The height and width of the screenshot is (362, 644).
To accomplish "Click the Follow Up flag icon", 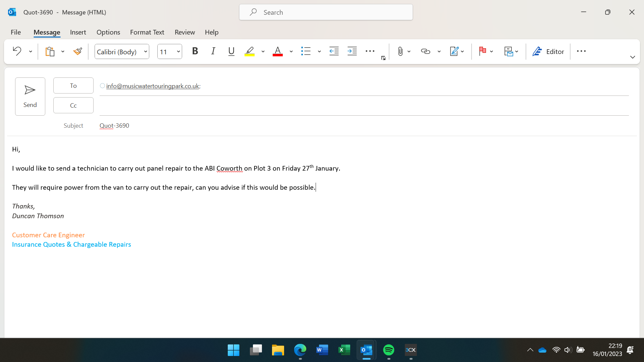I will pyautogui.click(x=483, y=51).
